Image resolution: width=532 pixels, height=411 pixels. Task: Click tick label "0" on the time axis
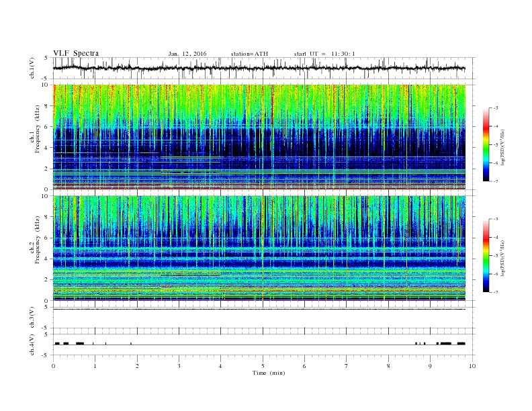click(53, 366)
